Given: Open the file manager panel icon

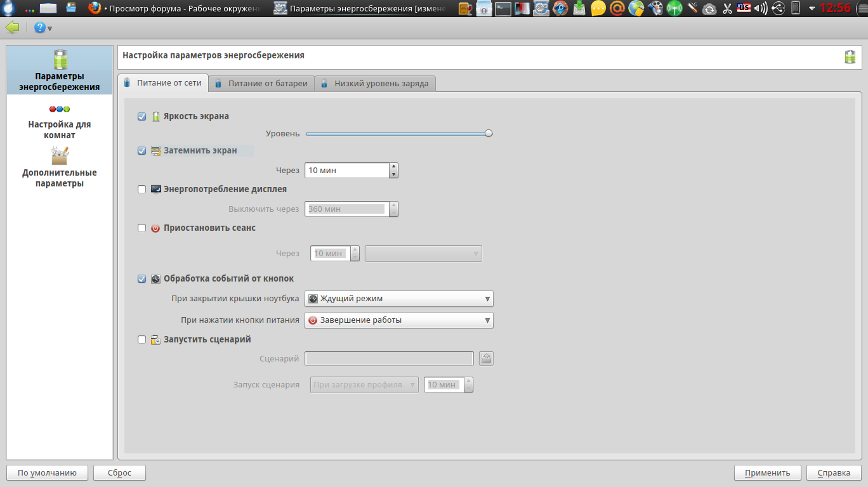Looking at the screenshot, I should click(71, 8).
